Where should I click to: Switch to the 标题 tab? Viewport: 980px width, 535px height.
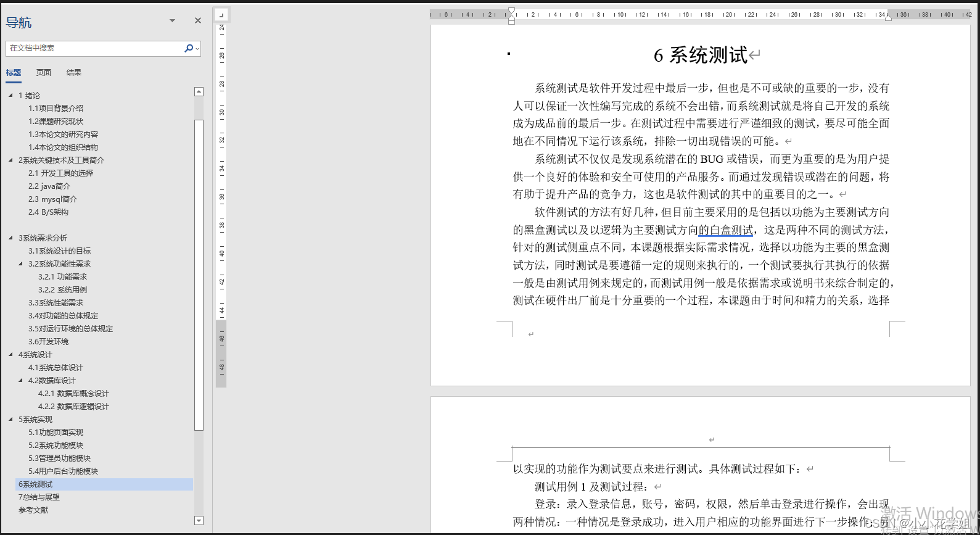point(14,72)
